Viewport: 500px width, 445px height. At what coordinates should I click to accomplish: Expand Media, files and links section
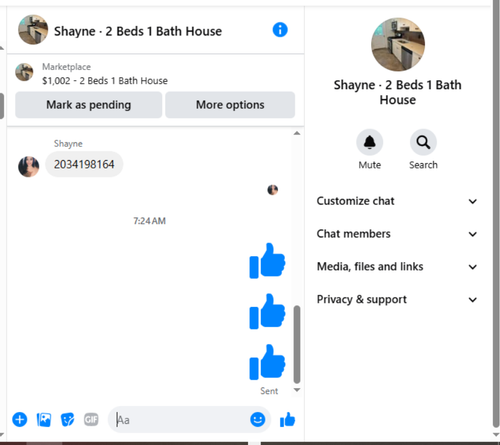tap(397, 267)
